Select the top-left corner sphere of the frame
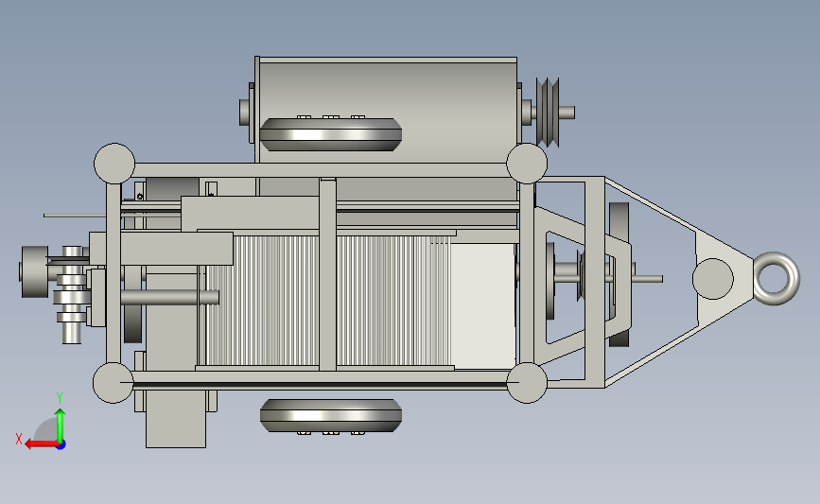This screenshot has width=820, height=504. pyautogui.click(x=114, y=164)
